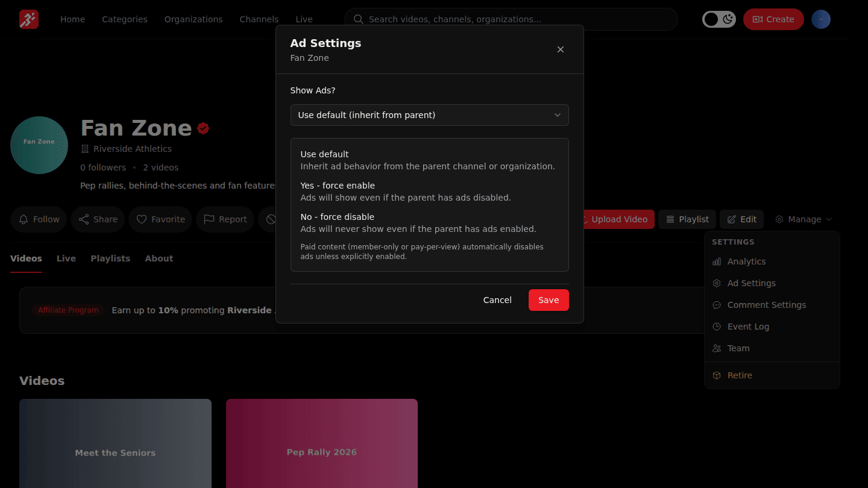Open Live in the navbar
This screenshot has width=868, height=488.
coord(304,19)
